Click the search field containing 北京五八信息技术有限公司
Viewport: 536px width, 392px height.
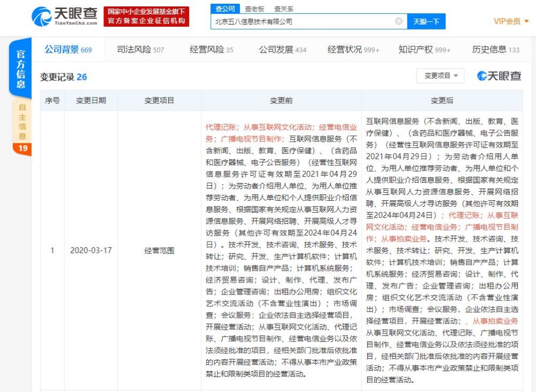click(309, 21)
